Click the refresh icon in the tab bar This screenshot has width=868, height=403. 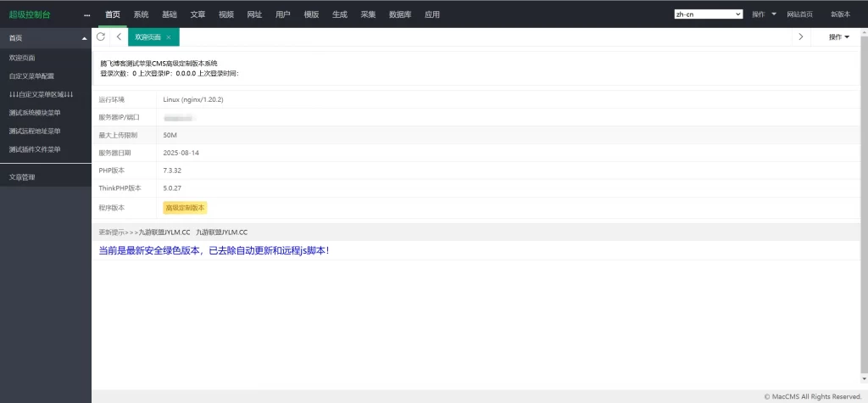[x=101, y=37]
